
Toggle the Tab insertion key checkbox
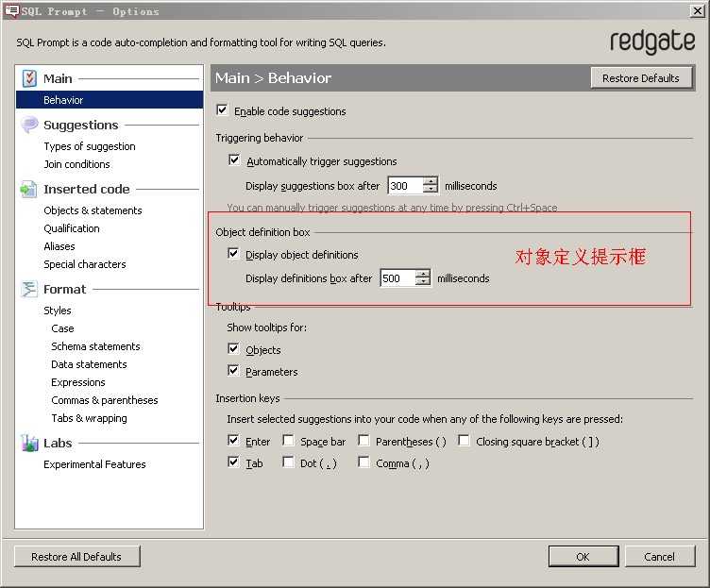tap(233, 462)
